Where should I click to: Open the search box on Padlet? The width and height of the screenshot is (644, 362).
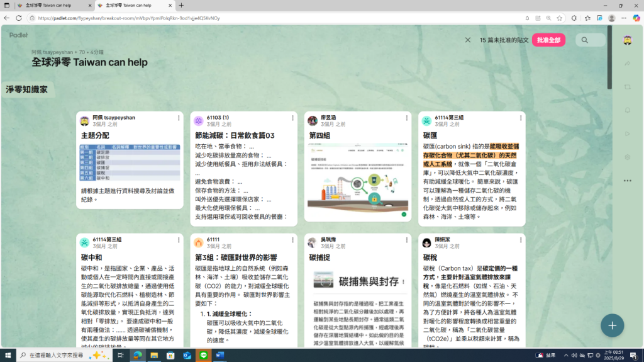click(590, 40)
